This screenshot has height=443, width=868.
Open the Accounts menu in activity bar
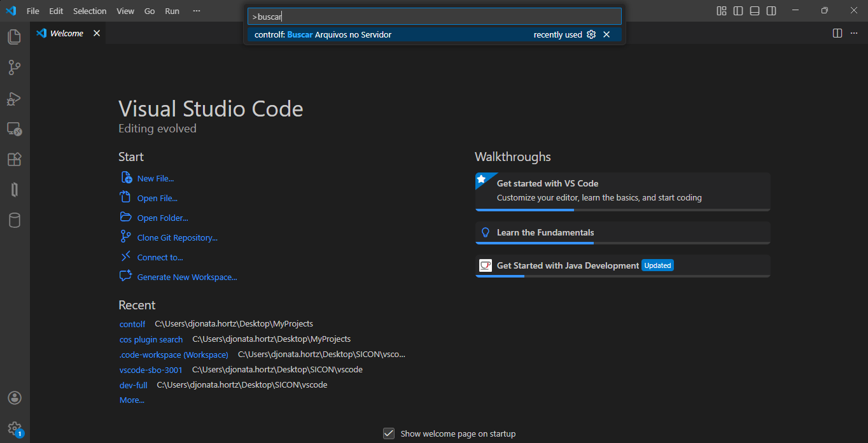[x=14, y=398]
